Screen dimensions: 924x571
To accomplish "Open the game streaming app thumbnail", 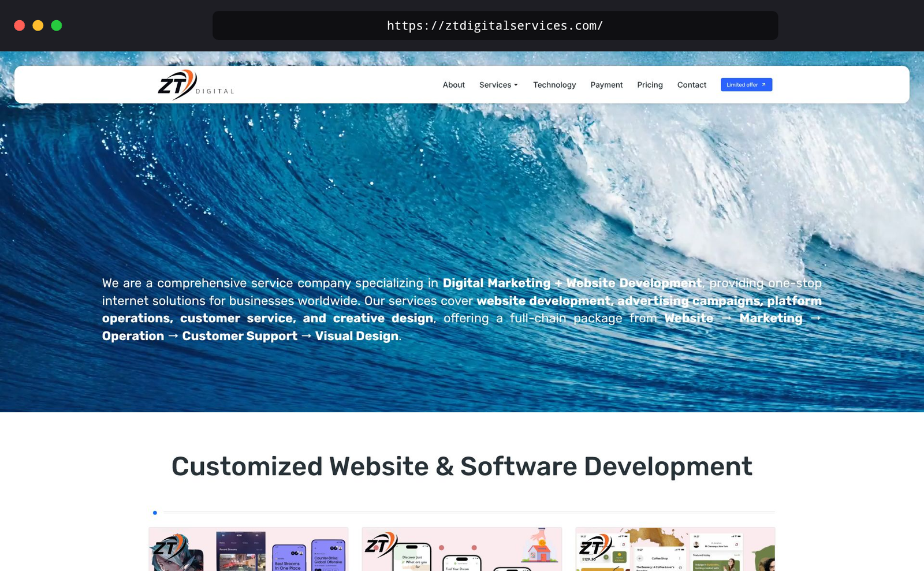I will [248, 549].
